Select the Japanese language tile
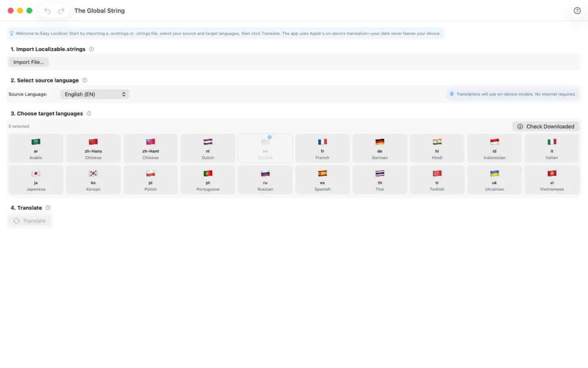Screen dimensions: 588x368 click(36, 180)
